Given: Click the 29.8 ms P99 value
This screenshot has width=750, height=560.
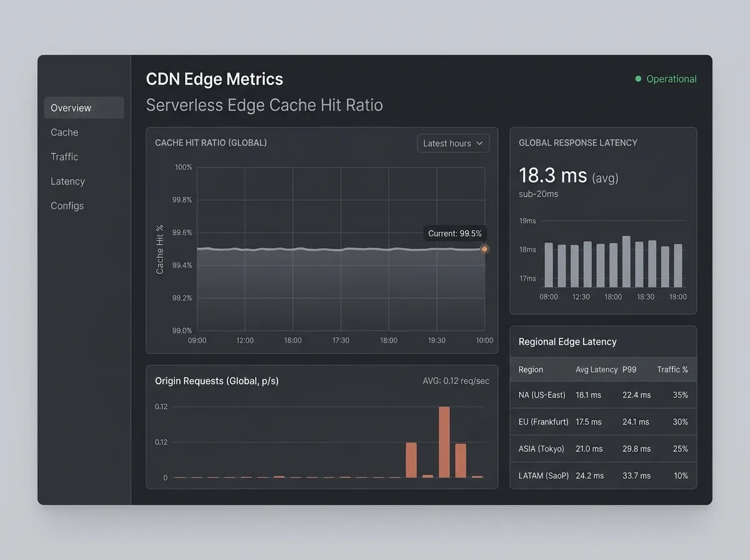Looking at the screenshot, I should click(x=636, y=449).
